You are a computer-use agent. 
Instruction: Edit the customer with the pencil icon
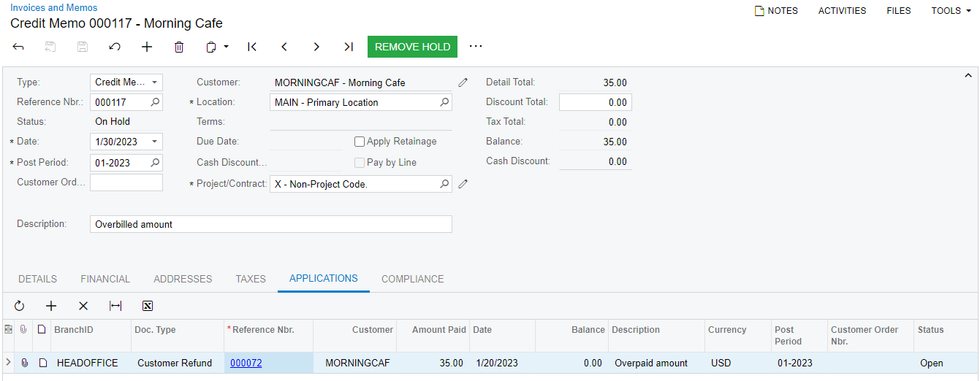click(463, 82)
